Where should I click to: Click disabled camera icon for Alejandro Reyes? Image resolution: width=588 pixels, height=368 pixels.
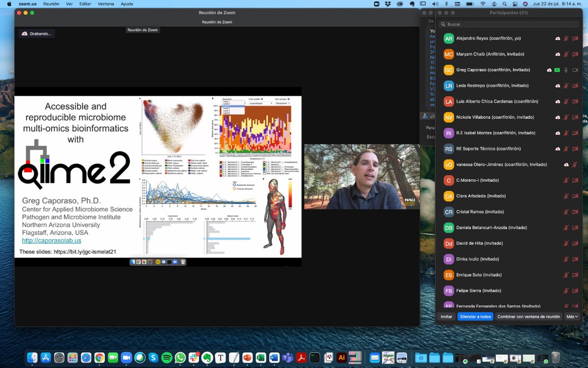coord(575,39)
